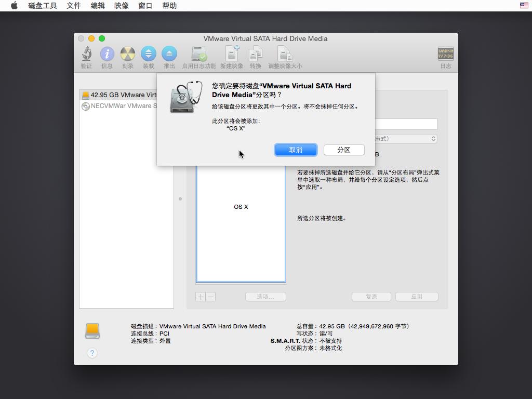Click the green zoom window button
The image size is (532, 399).
tap(102, 38)
